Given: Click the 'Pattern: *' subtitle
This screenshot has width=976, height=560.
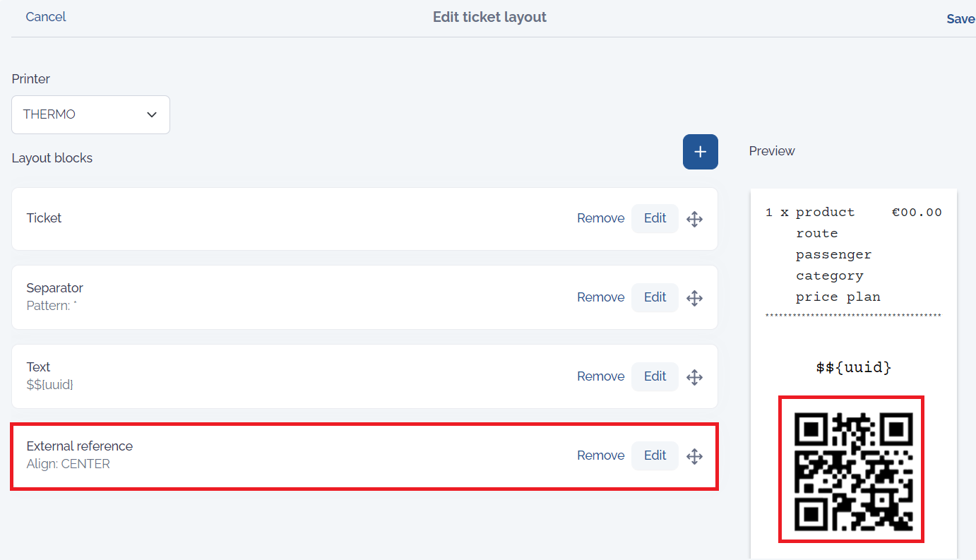Looking at the screenshot, I should point(52,306).
